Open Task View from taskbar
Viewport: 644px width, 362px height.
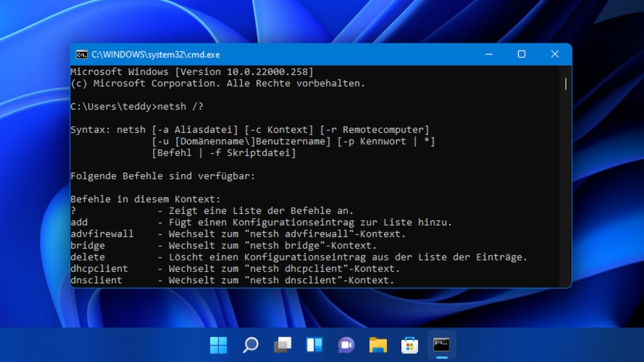(282, 345)
